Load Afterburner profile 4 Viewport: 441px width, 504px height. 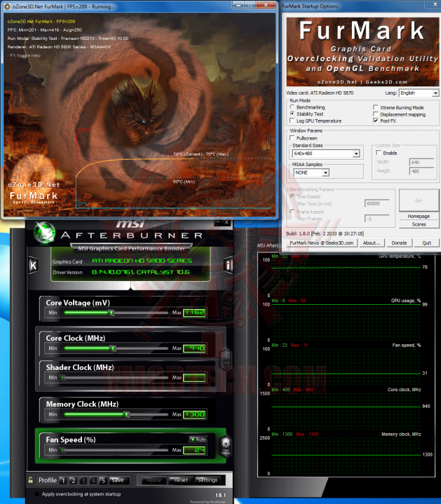[x=93, y=480]
